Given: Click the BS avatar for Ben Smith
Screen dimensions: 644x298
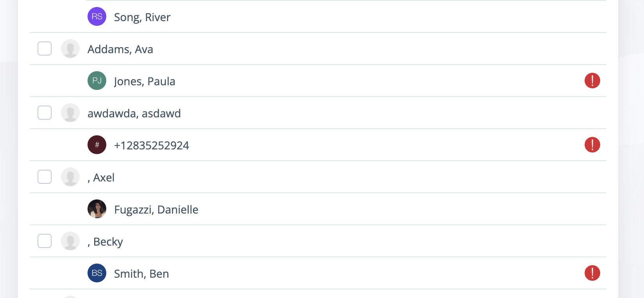Looking at the screenshot, I should pyautogui.click(x=97, y=273).
